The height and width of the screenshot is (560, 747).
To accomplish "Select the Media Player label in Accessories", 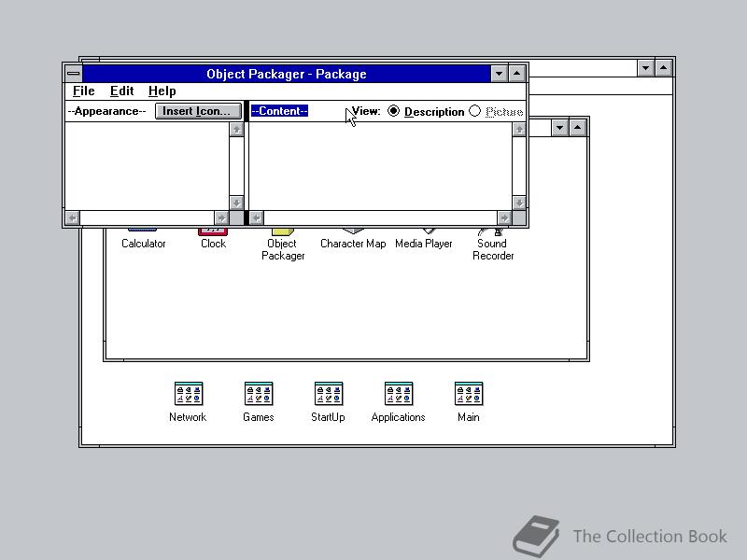I will pos(424,244).
